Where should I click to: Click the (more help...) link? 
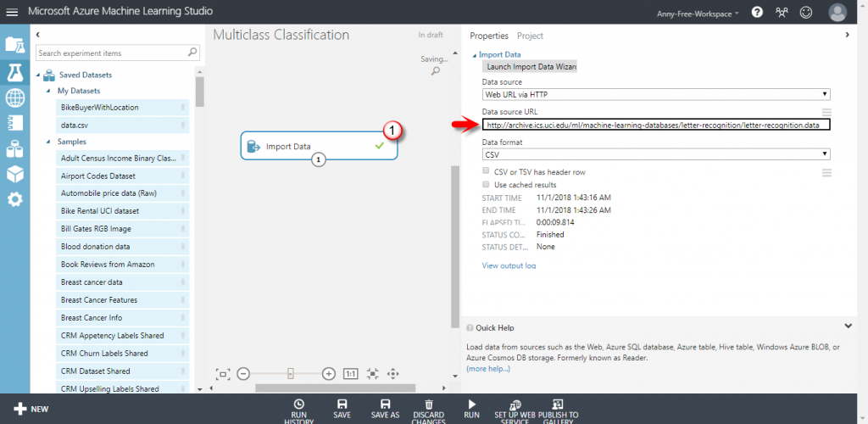tap(487, 368)
